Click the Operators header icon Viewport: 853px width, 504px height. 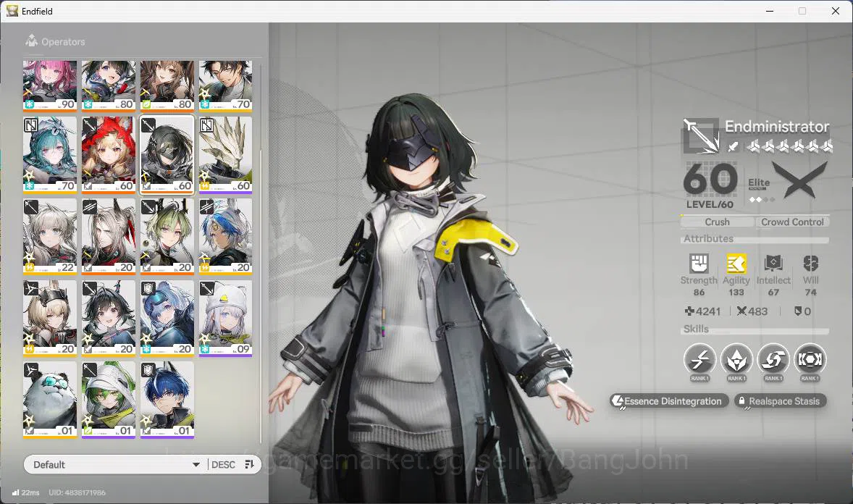point(32,41)
